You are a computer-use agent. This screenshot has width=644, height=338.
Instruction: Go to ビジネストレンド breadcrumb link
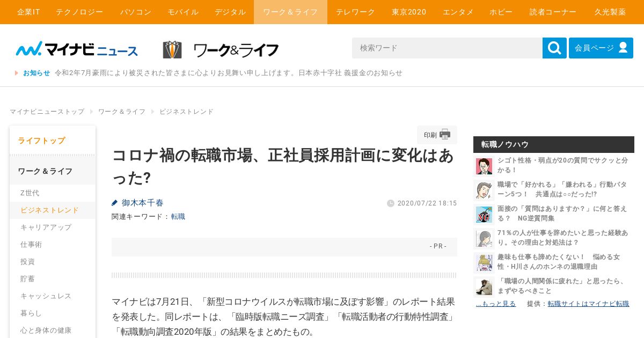[x=186, y=112]
